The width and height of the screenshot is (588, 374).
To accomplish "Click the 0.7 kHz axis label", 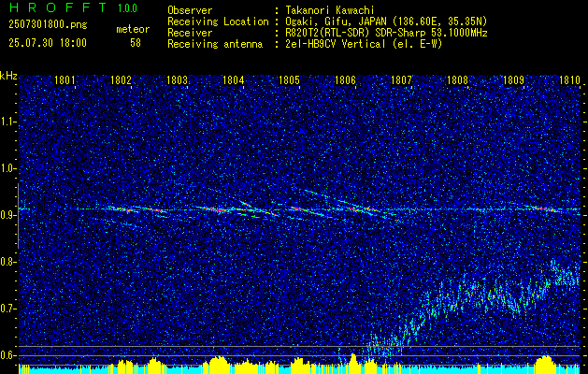I will [x=7, y=309].
